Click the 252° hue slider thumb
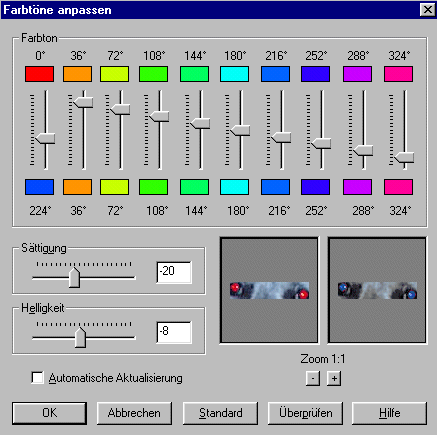This screenshot has width=437, height=435. 321,144
